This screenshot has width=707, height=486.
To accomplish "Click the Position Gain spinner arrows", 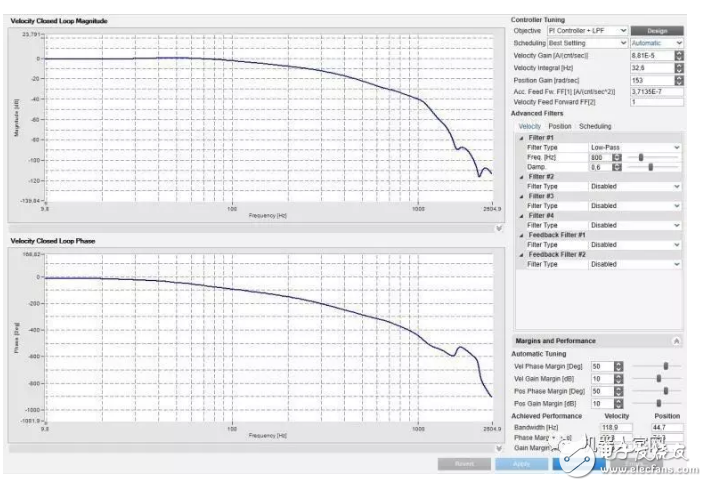I will tap(679, 79).
